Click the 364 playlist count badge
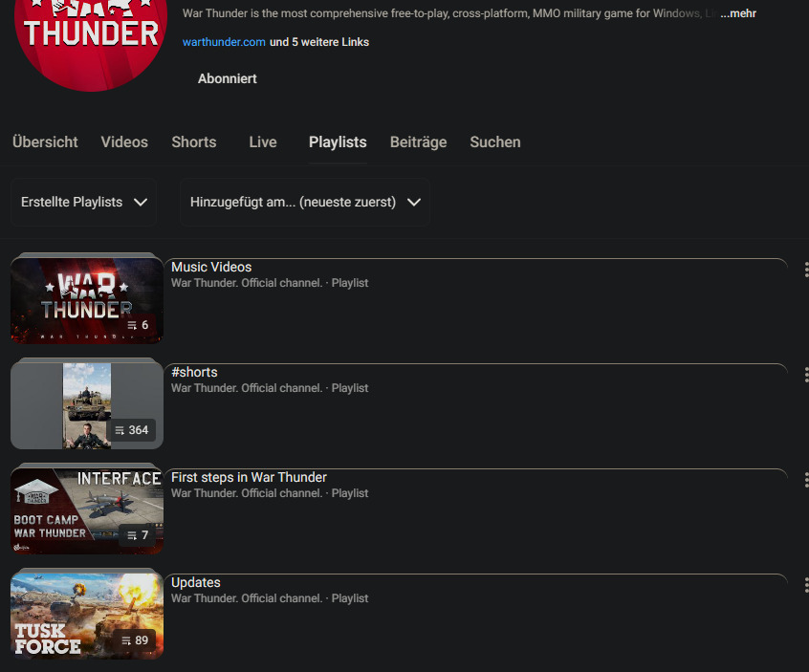 [x=132, y=430]
